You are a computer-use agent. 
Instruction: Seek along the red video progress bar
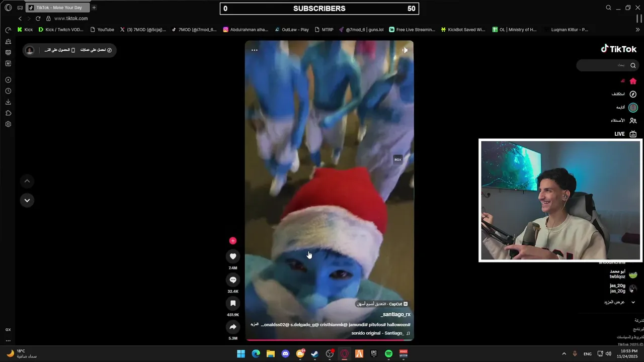(329, 340)
